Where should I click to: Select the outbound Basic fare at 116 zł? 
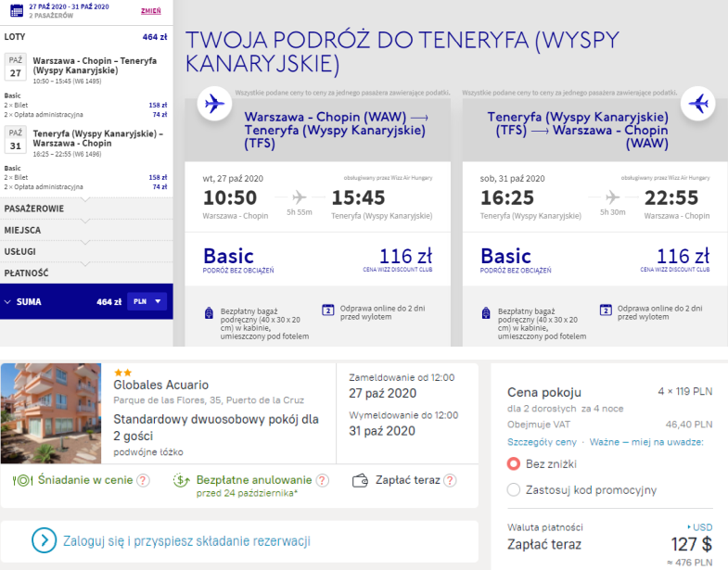click(x=317, y=259)
